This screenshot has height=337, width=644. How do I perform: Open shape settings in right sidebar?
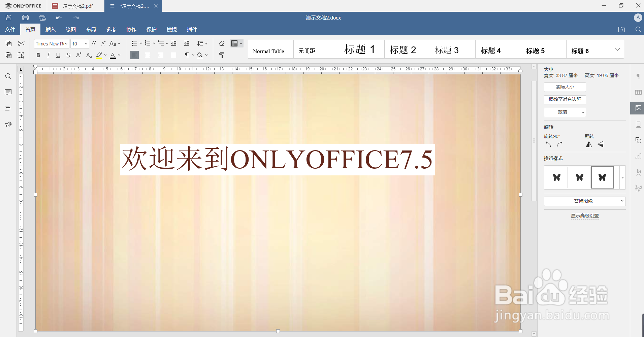[638, 140]
